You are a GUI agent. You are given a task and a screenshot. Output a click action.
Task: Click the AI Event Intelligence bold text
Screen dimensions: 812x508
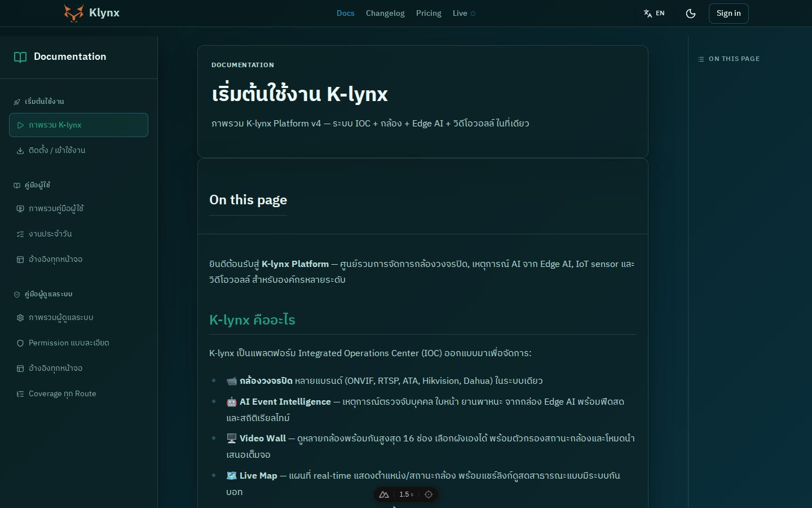tap(285, 401)
